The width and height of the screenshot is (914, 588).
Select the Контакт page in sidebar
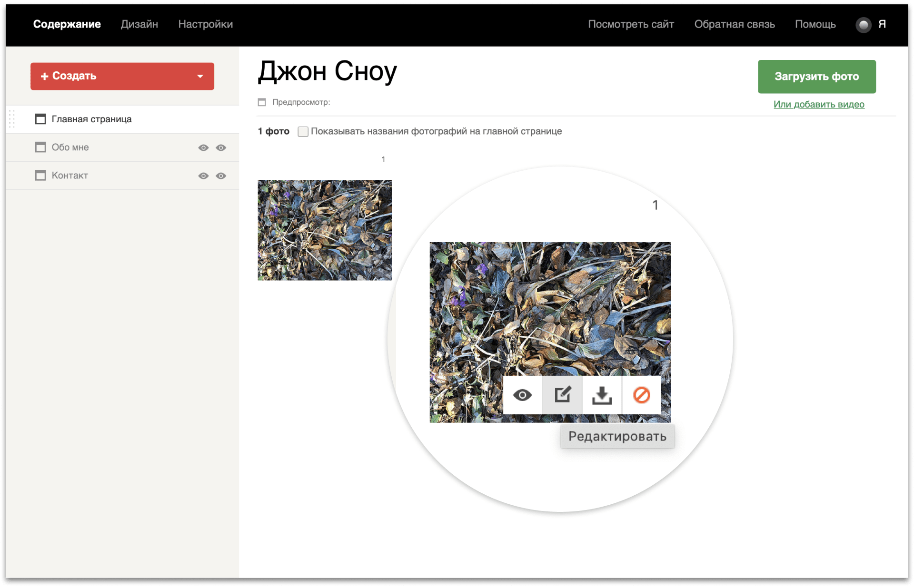(x=70, y=176)
